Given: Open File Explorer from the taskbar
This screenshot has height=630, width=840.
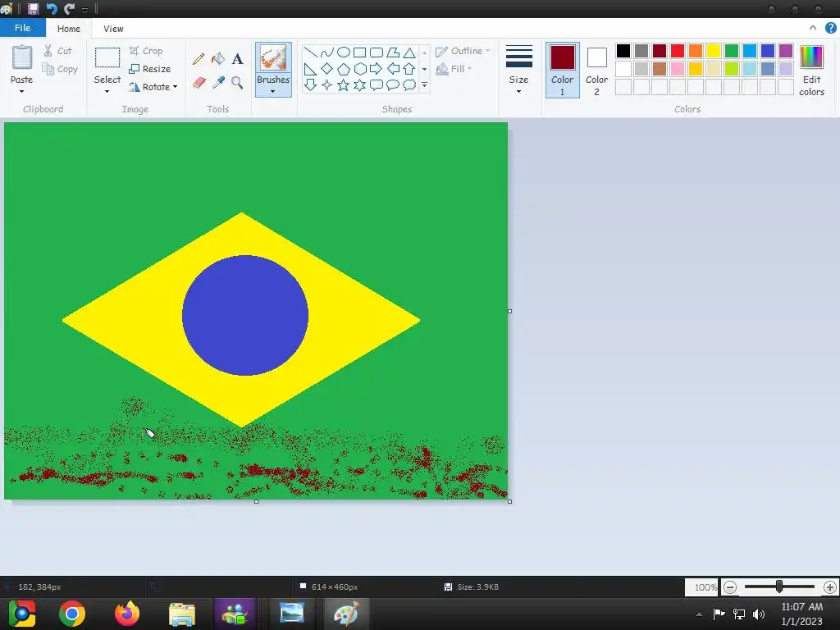Looking at the screenshot, I should (x=182, y=614).
